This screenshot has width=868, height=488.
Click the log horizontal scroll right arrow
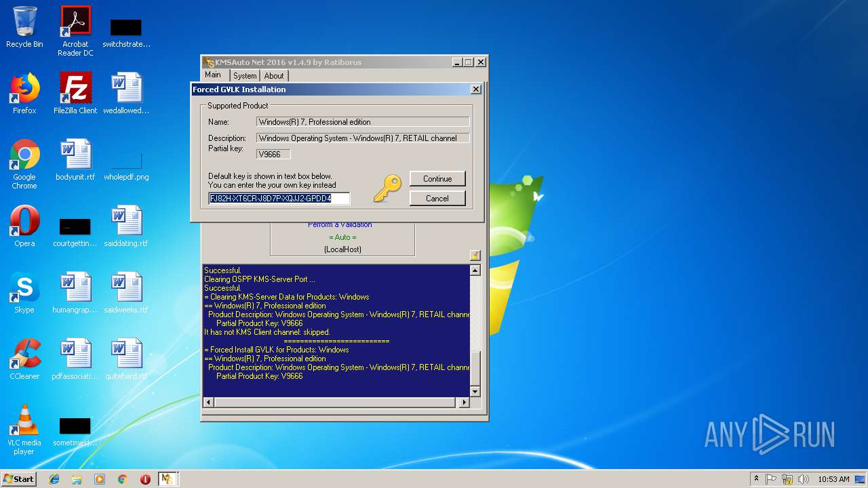(x=464, y=402)
